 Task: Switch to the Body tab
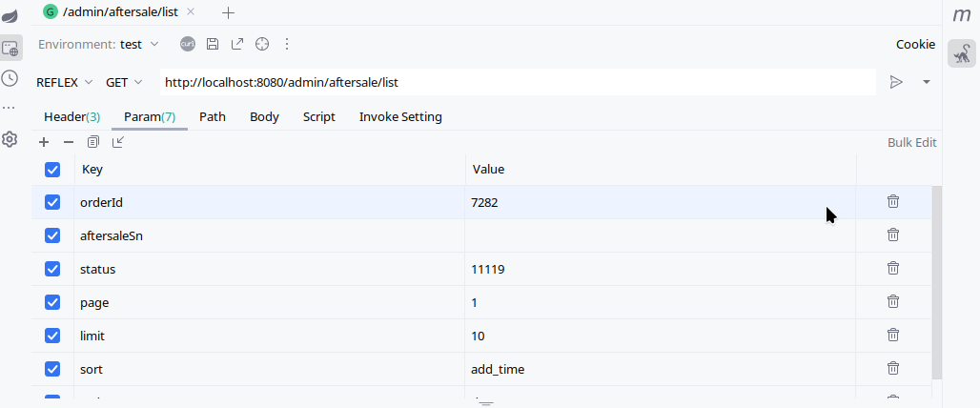coord(264,117)
